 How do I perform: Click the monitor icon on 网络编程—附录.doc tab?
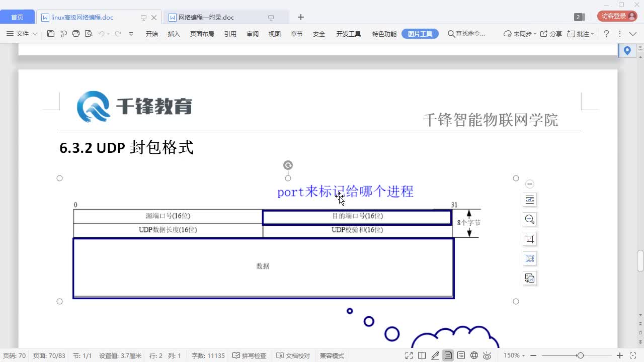(x=271, y=18)
